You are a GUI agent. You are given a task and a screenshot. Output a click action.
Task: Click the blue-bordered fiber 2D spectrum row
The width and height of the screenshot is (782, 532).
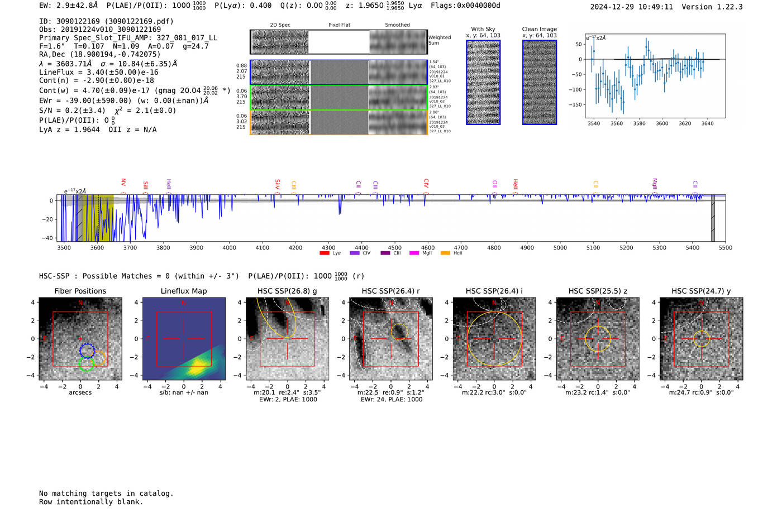point(338,72)
